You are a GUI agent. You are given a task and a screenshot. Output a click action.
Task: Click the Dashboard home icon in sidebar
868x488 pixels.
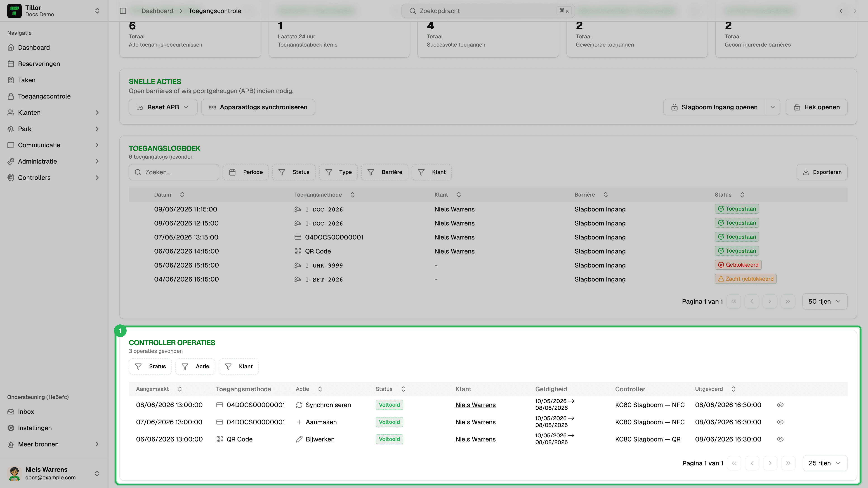click(x=11, y=47)
